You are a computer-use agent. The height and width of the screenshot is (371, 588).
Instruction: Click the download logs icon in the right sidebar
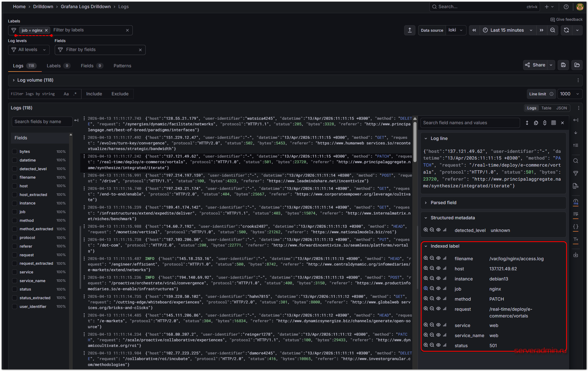coord(576,255)
